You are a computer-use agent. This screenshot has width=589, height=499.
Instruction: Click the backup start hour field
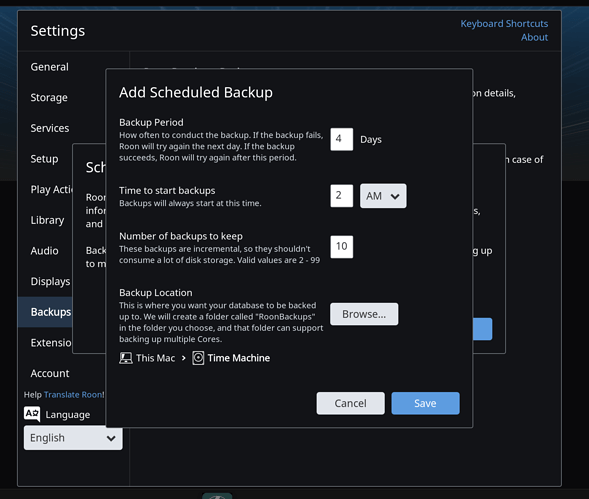pos(341,196)
